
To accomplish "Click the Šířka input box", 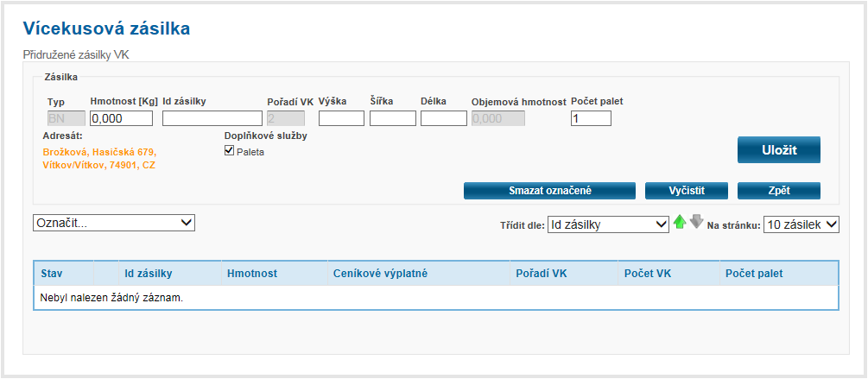I will [393, 118].
